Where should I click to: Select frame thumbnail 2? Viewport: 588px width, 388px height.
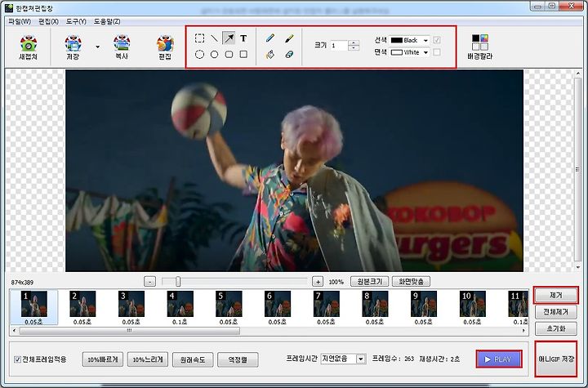[82, 307]
